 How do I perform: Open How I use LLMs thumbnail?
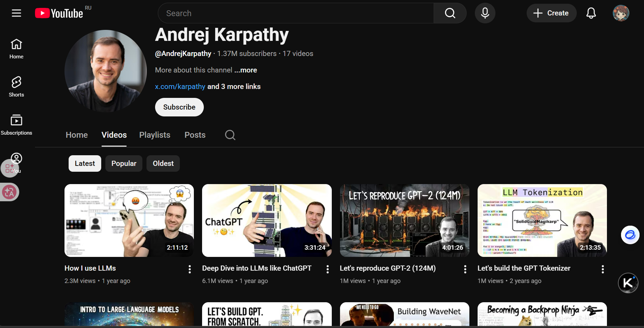point(129,220)
